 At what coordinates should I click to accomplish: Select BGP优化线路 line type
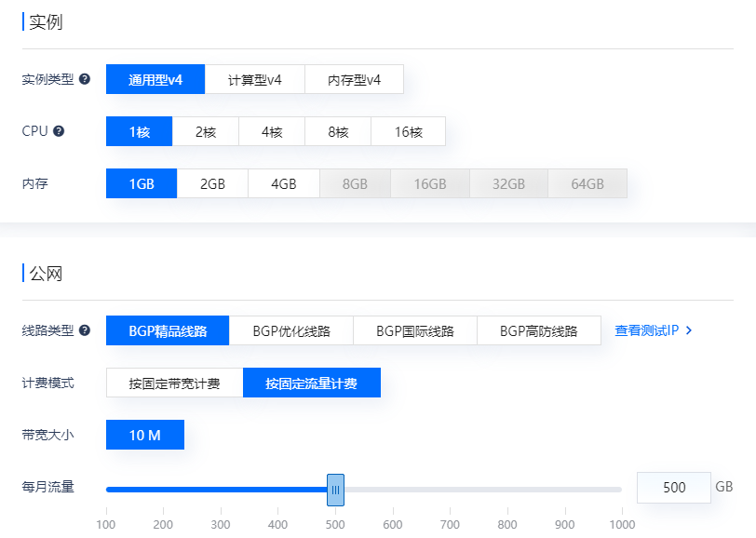point(291,330)
